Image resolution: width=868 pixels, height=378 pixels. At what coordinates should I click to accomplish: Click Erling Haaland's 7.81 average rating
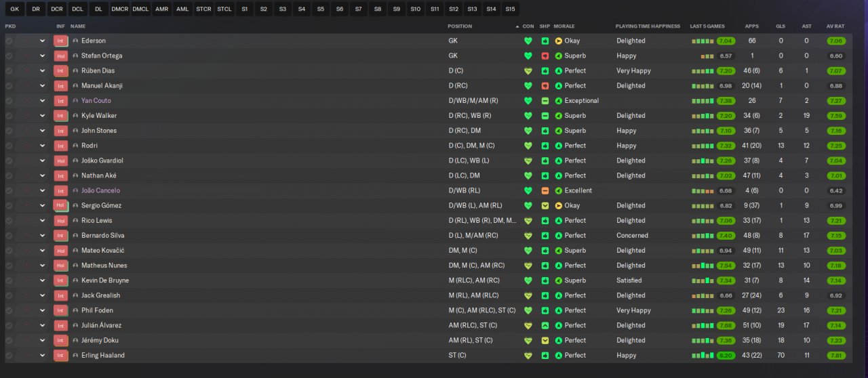click(836, 355)
